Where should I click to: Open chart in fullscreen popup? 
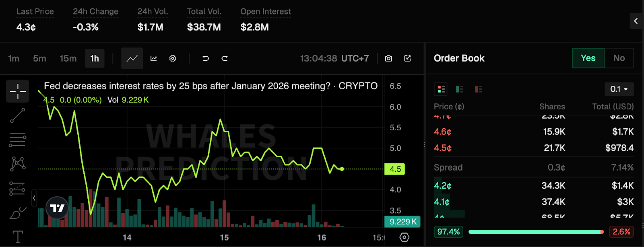(407, 58)
